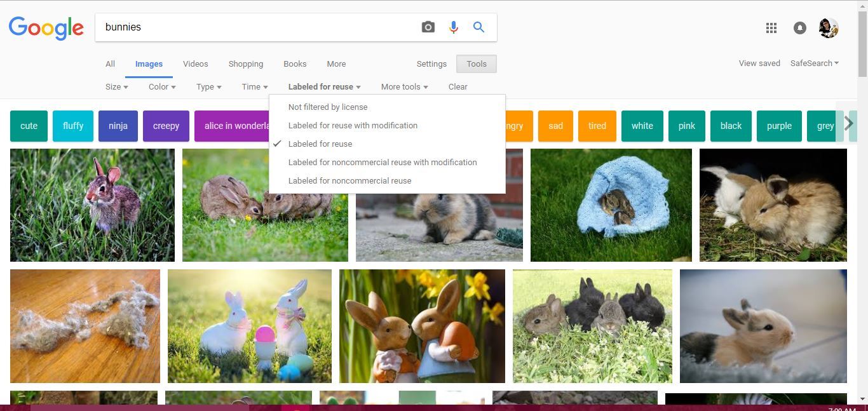Expand the Size filter dropdown
This screenshot has width=868, height=411.
117,87
